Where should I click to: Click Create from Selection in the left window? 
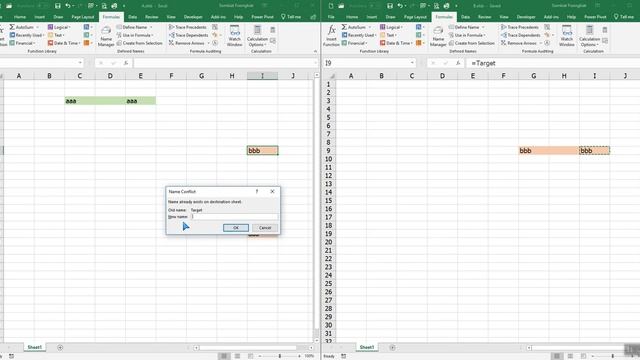coord(140,43)
